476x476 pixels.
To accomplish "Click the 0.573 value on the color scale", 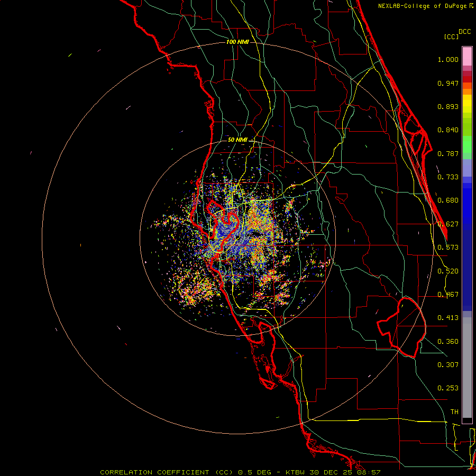I will click(x=448, y=248).
